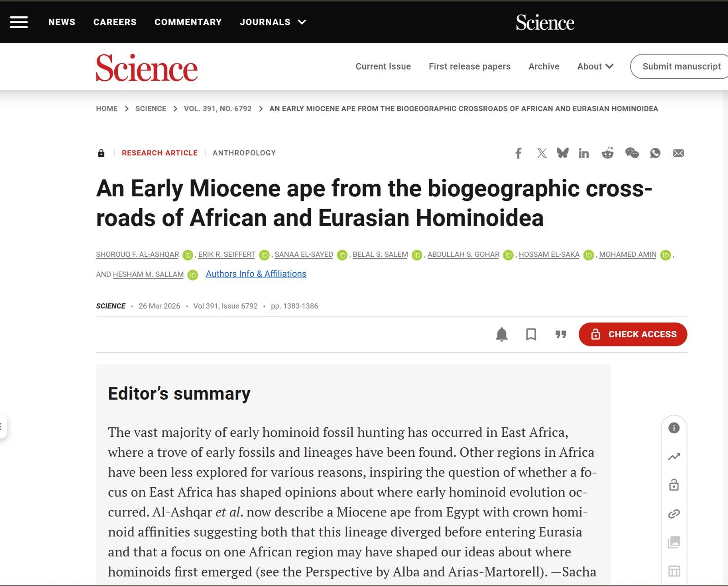Share article on LinkedIn
The width and height of the screenshot is (728, 586).
pyautogui.click(x=584, y=153)
